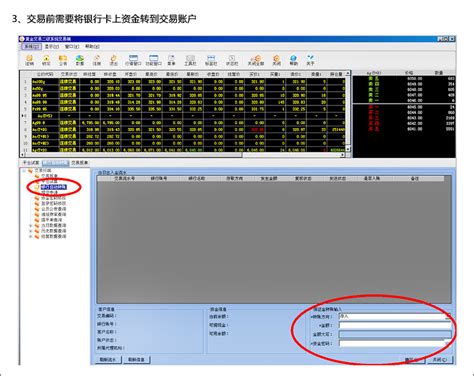This screenshot has height=376, width=474.
Task: Select the Au99.95 contract row
Action: [x=183, y=95]
